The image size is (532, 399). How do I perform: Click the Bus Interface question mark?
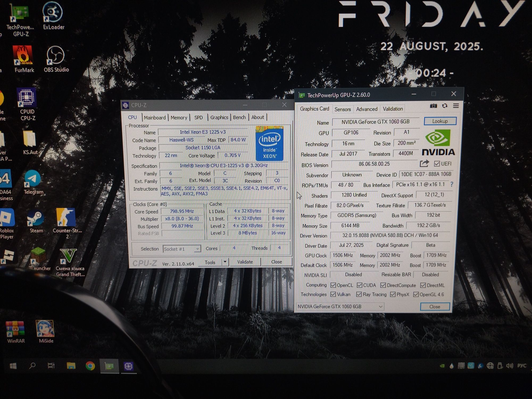[452, 184]
